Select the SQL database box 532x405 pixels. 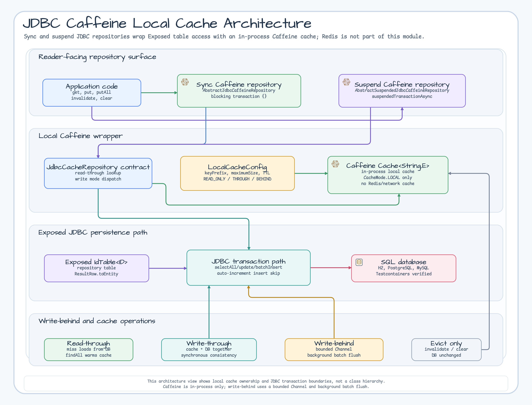tap(404, 268)
